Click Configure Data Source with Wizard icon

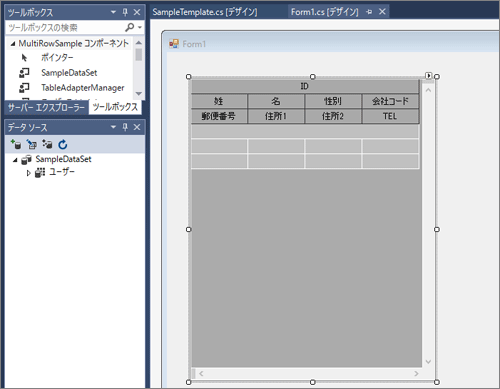[x=47, y=144]
